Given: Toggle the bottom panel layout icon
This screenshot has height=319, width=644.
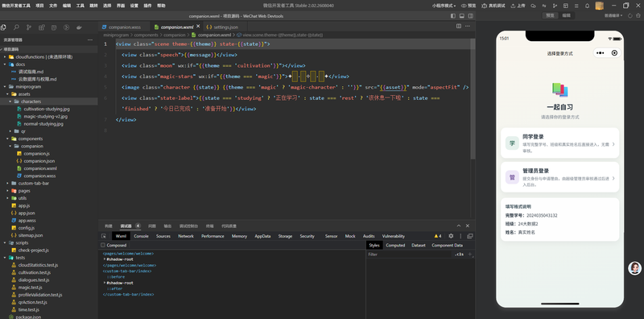Looking at the screenshot, I should point(461,16).
